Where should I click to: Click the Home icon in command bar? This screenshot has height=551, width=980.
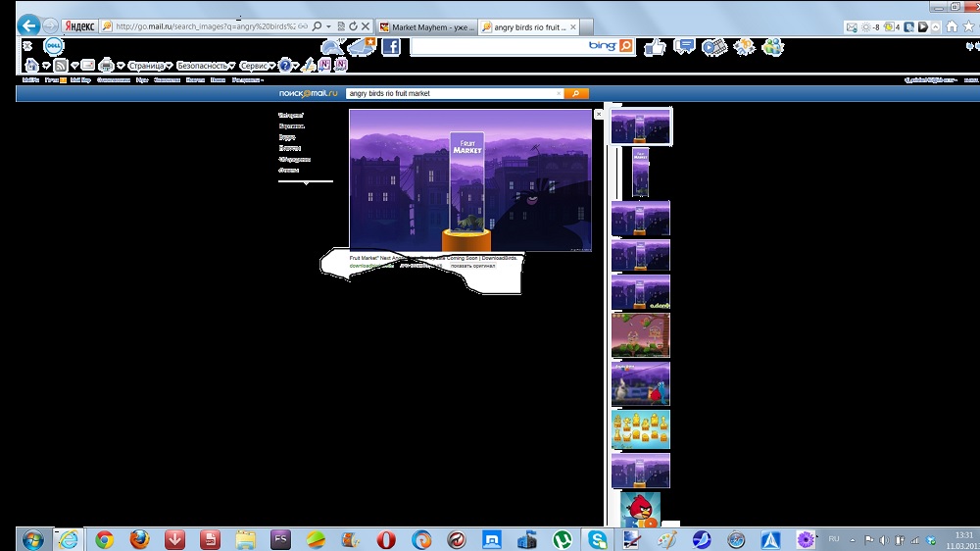31,65
